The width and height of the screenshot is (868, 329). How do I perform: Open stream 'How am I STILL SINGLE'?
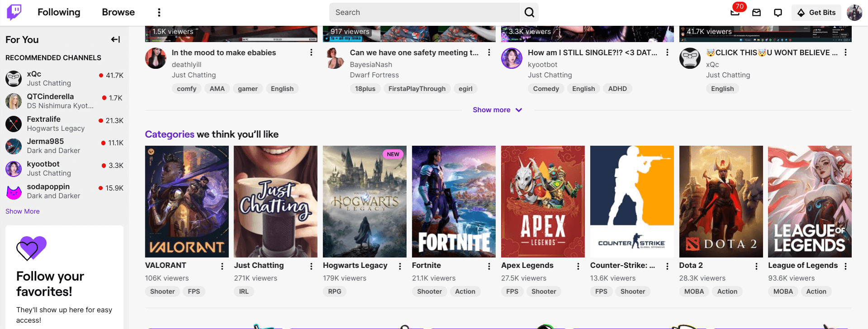(x=593, y=52)
